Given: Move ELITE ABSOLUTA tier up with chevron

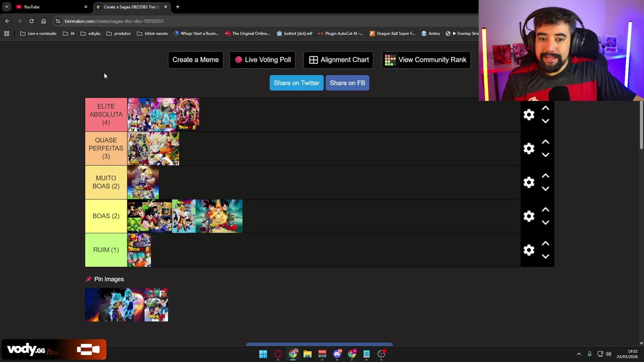Looking at the screenshot, I should (x=545, y=109).
